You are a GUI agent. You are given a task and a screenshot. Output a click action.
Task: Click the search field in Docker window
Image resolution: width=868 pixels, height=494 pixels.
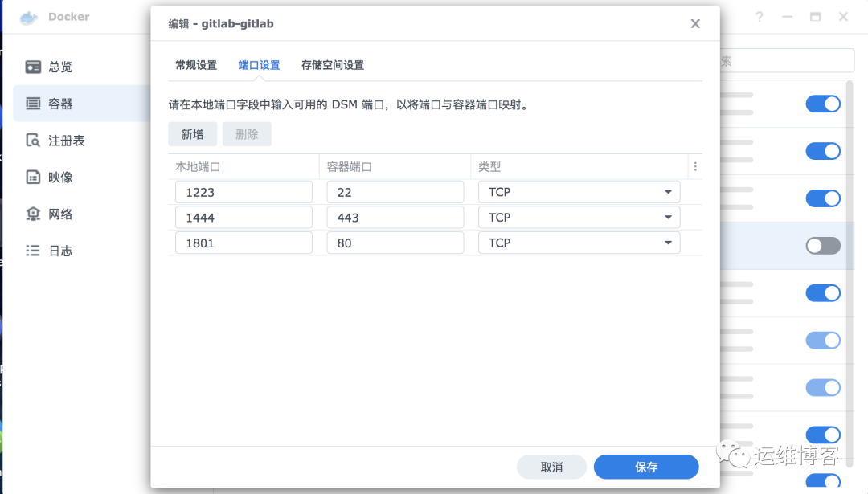click(787, 61)
